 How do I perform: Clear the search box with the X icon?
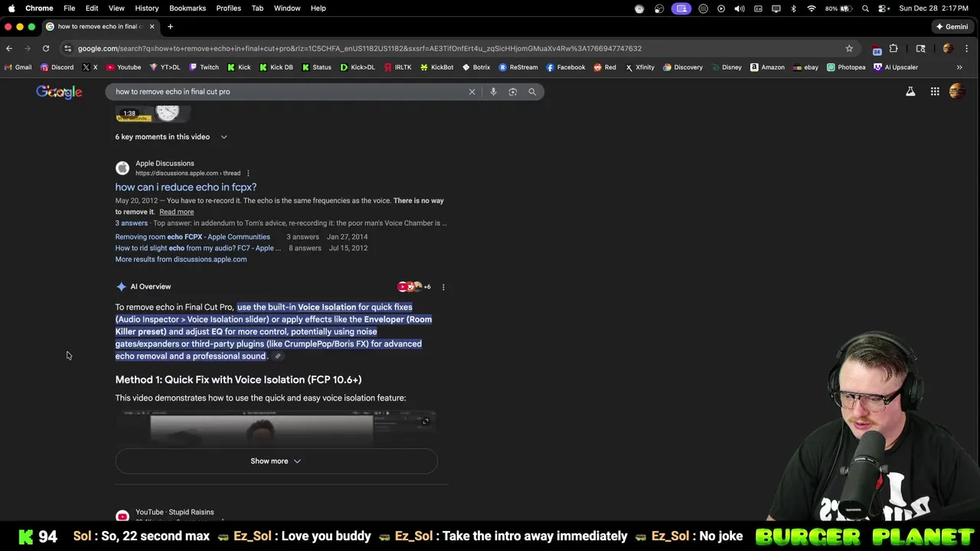(x=472, y=92)
